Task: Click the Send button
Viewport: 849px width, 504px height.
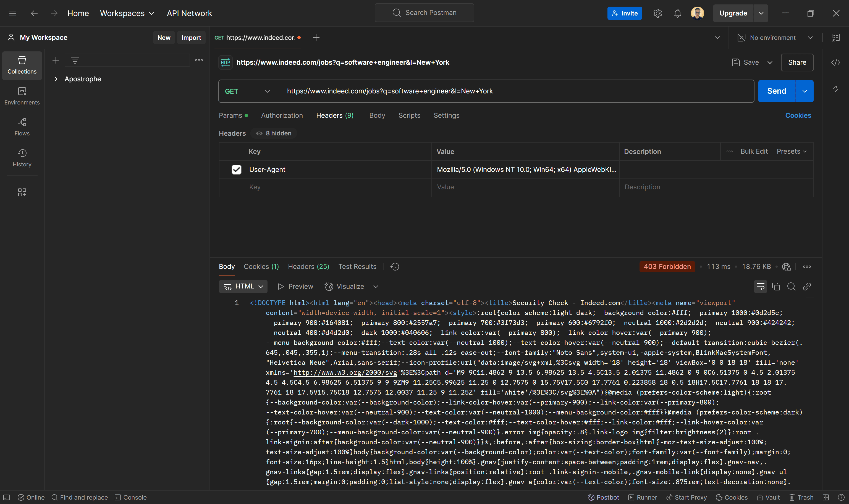Action: 776,91
